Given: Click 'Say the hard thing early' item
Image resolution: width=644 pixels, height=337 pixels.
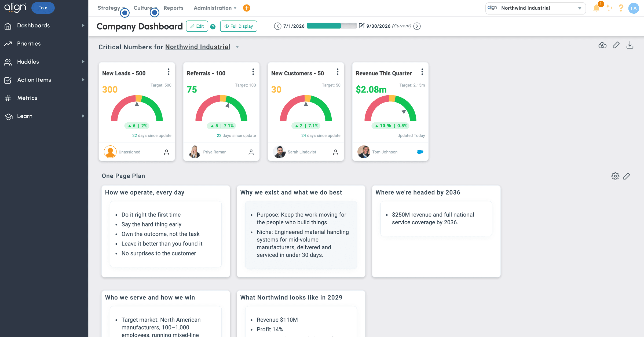Looking at the screenshot, I should point(151,224).
